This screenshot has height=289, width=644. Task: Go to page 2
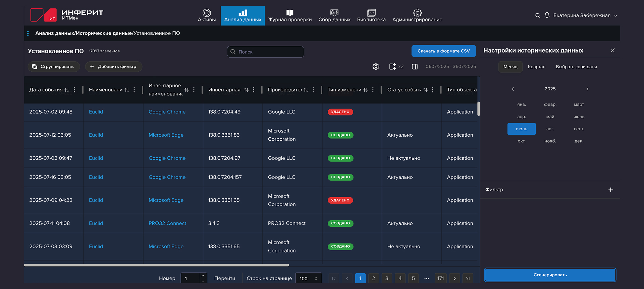point(374,278)
